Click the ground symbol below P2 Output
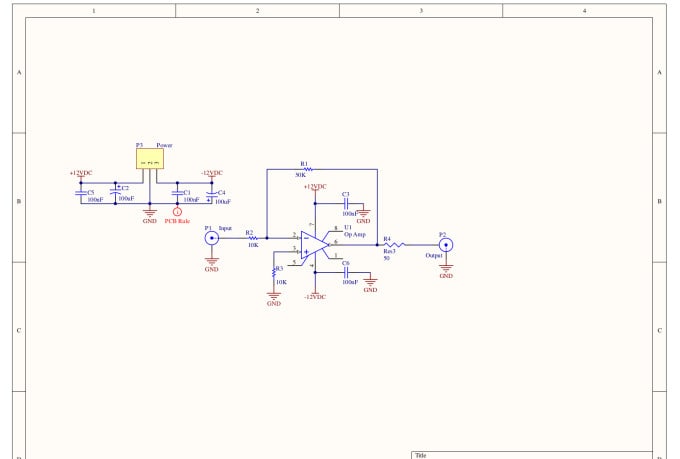This screenshot has height=459, width=680. (446, 268)
